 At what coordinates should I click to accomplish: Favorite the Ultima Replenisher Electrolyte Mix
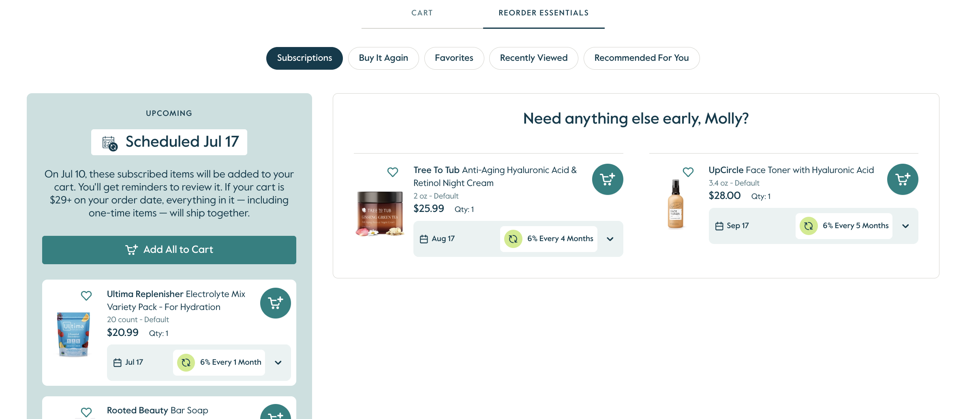pos(86,296)
